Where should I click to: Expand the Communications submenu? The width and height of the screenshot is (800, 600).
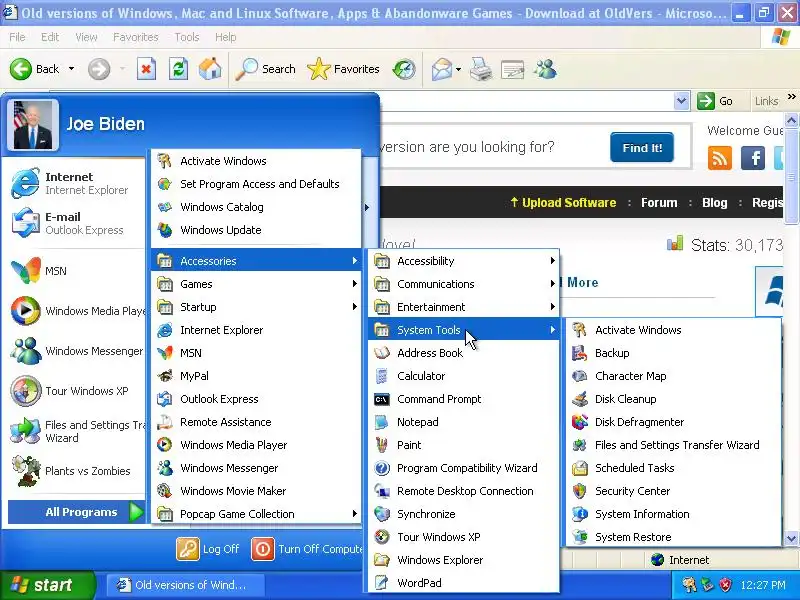pos(463,284)
